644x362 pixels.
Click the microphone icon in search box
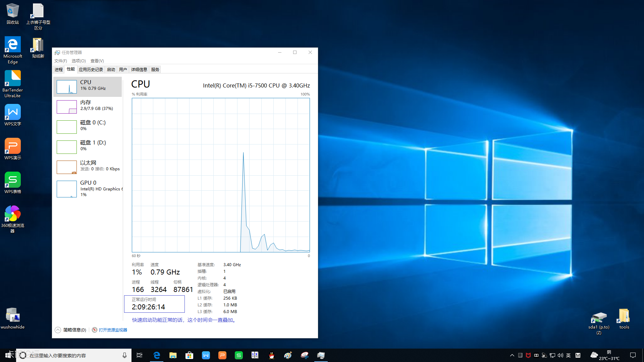point(124,355)
